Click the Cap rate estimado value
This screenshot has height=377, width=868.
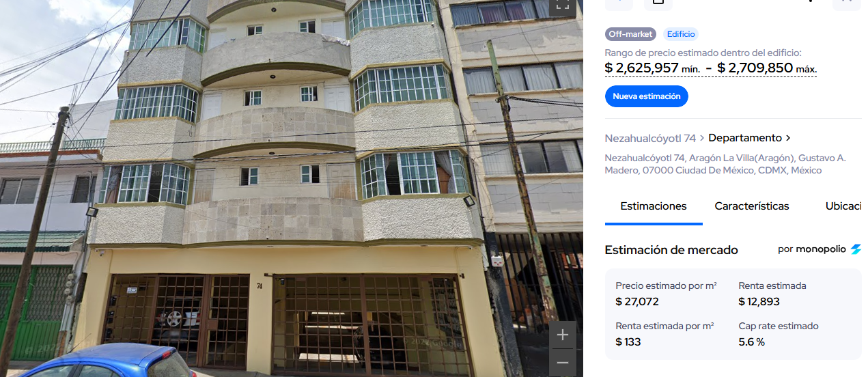click(x=752, y=342)
